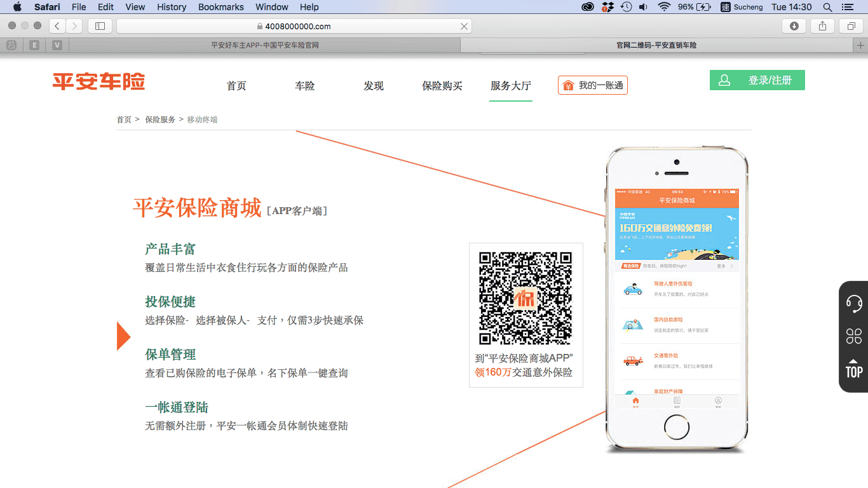Open 车险 navigation item

305,86
